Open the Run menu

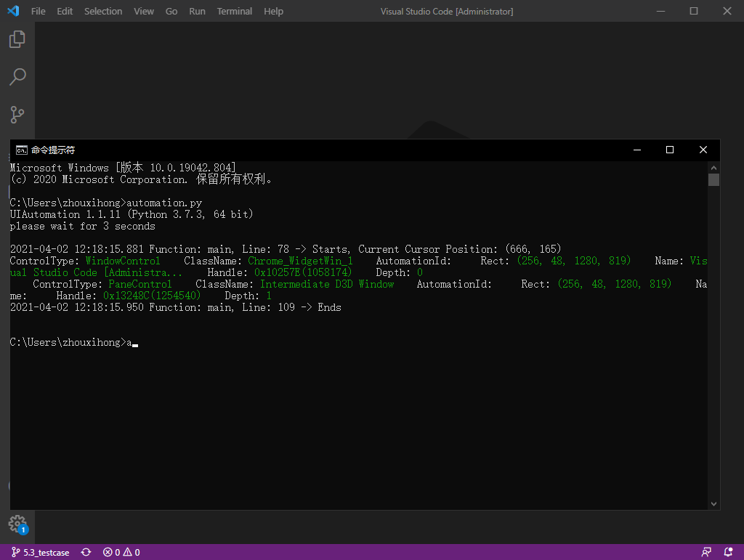(x=197, y=11)
